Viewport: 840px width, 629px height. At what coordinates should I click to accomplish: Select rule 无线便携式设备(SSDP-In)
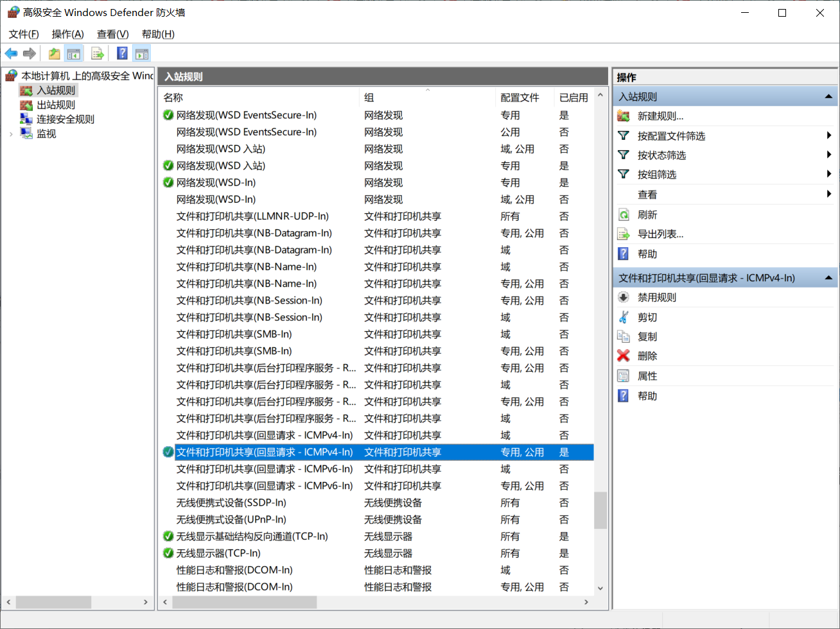coord(231,503)
